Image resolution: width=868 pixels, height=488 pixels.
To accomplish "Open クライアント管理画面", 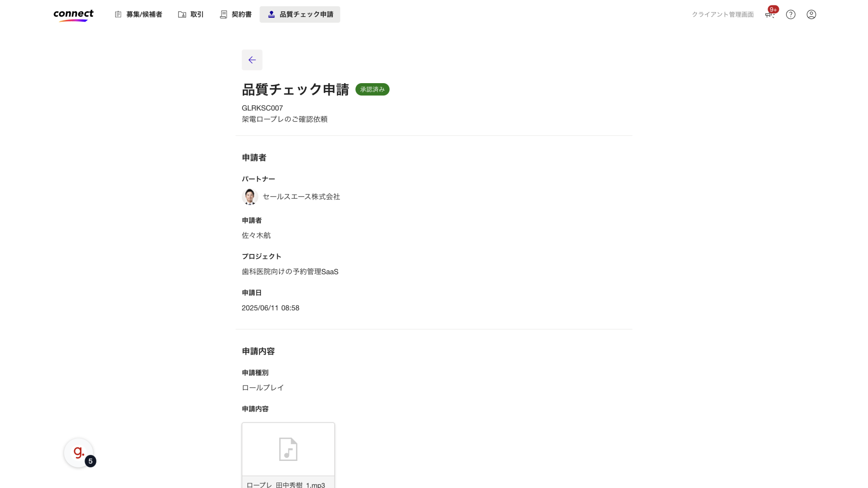I will point(722,14).
